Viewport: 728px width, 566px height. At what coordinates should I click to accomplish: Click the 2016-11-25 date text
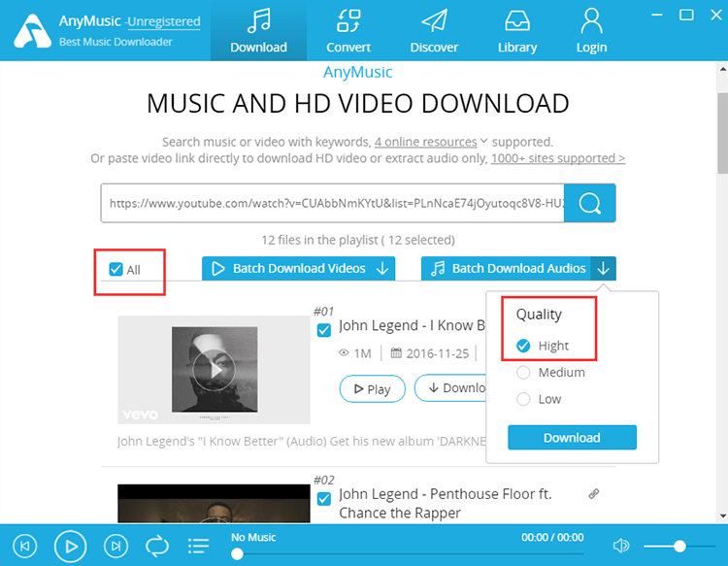[438, 353]
